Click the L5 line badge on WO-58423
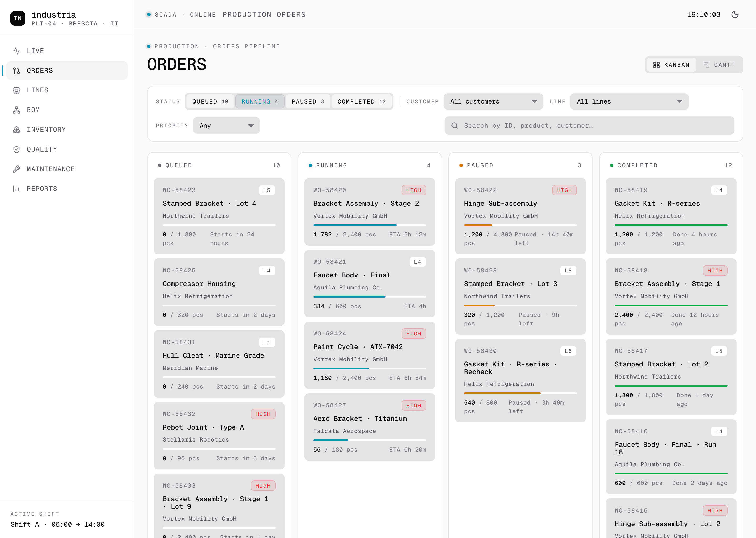Viewport: 756px width, 538px height. click(267, 190)
